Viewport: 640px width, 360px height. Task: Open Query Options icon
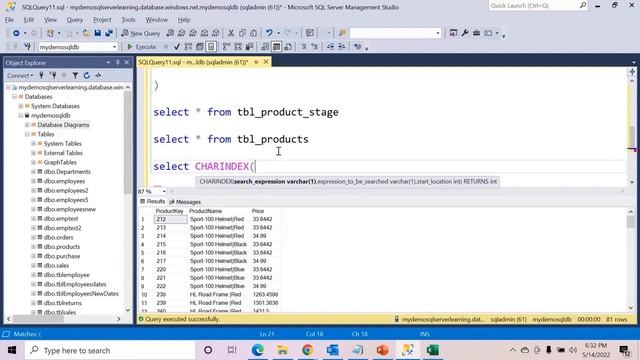200,47
